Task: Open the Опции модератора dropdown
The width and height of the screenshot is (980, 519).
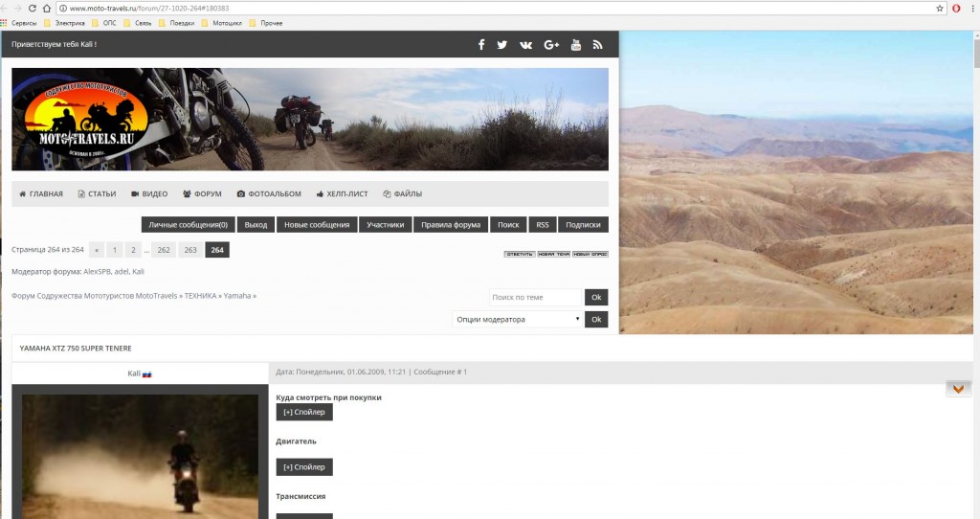Action: click(517, 319)
